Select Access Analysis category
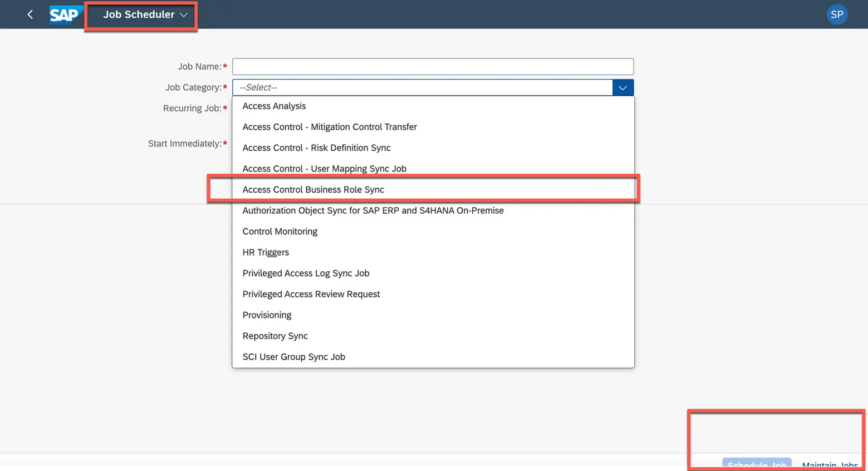Image resolution: width=868 pixels, height=471 pixels. [x=274, y=106]
